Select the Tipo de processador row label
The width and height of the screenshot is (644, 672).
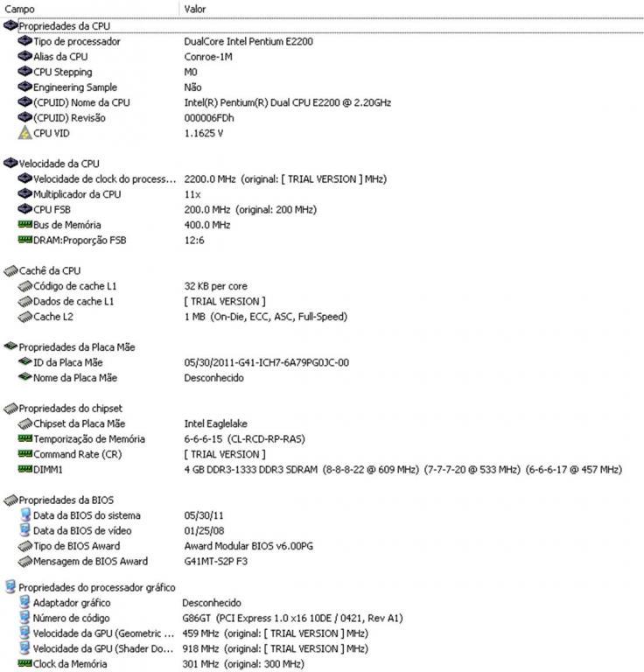pyautogui.click(x=77, y=42)
